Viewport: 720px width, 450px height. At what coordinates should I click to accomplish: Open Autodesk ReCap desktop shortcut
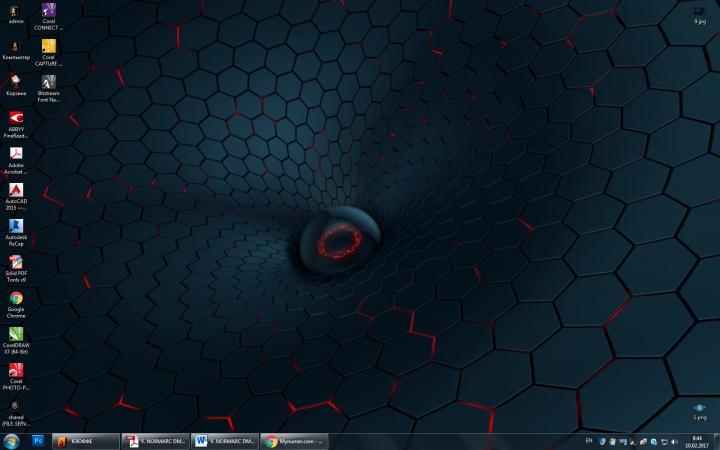click(x=16, y=232)
